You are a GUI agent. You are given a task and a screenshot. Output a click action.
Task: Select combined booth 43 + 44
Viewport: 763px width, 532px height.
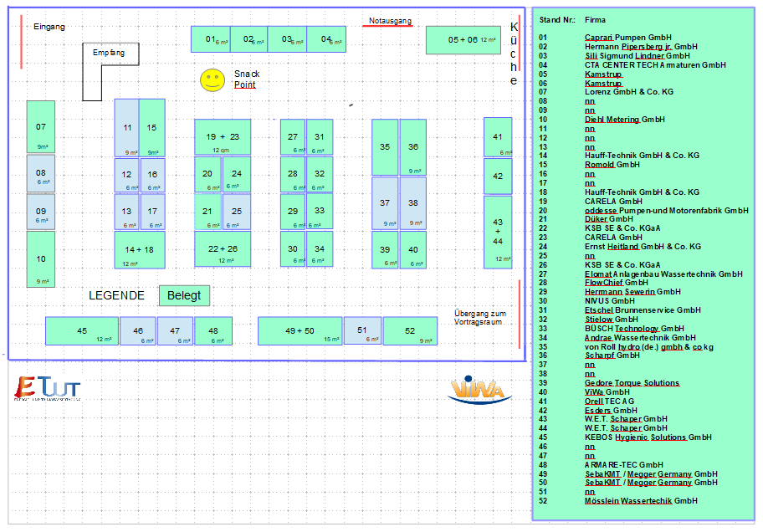click(498, 233)
